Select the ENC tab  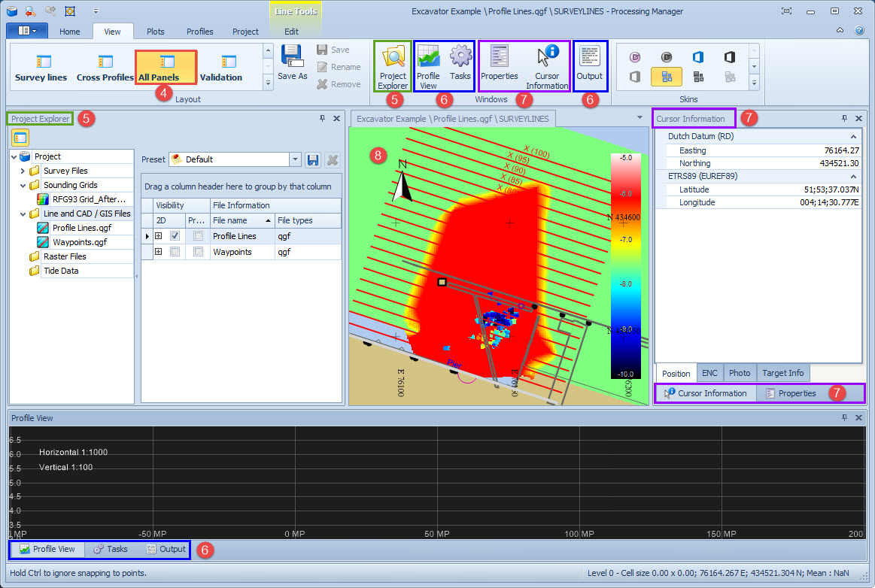(x=709, y=373)
